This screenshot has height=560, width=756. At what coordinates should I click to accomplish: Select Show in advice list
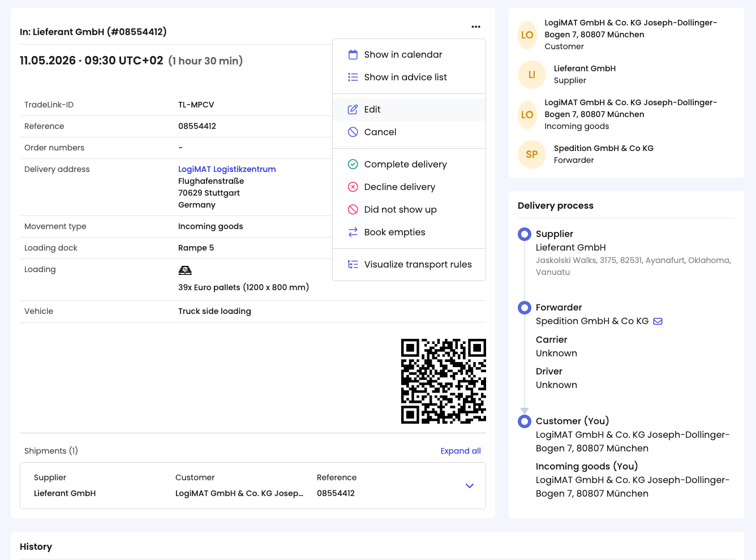point(409,77)
